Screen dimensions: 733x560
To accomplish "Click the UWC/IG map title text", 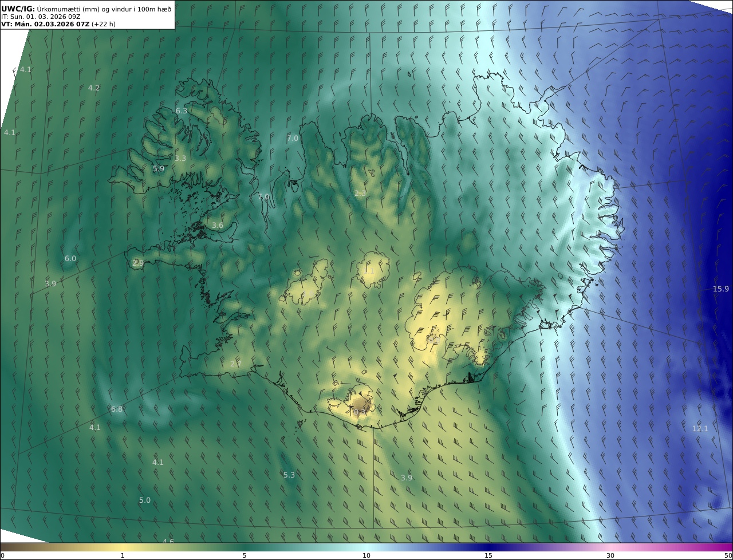I will point(86,9).
